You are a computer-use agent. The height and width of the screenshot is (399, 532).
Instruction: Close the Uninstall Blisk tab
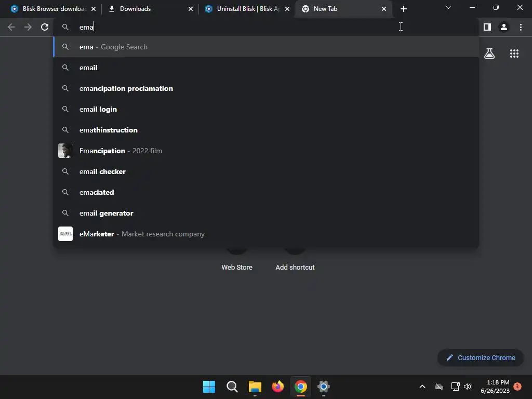[x=287, y=9]
